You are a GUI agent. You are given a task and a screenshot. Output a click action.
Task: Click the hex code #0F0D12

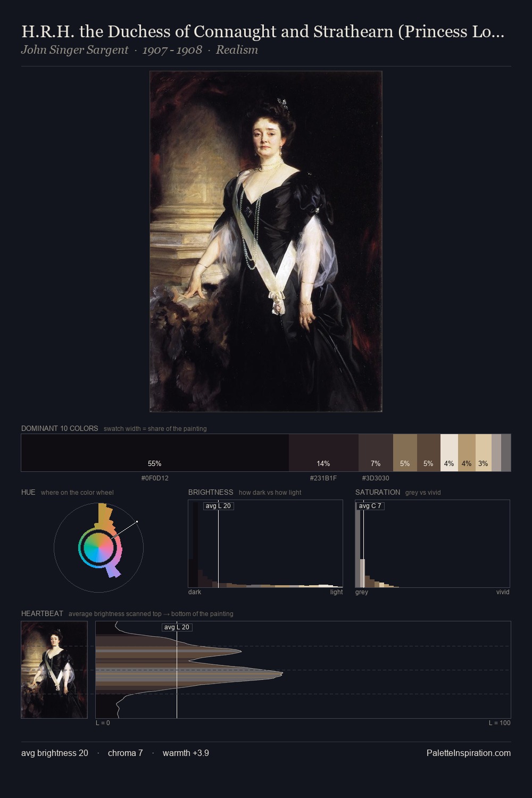pyautogui.click(x=155, y=478)
